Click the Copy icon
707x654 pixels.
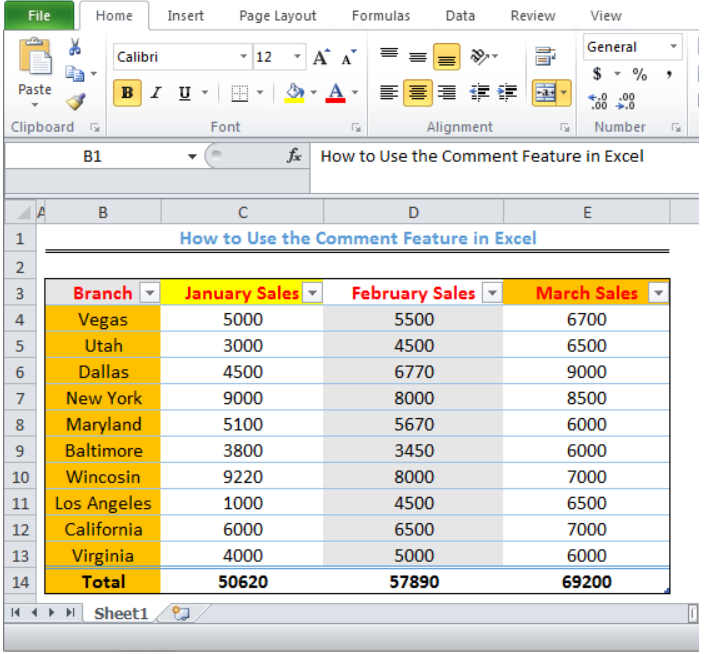[x=75, y=74]
